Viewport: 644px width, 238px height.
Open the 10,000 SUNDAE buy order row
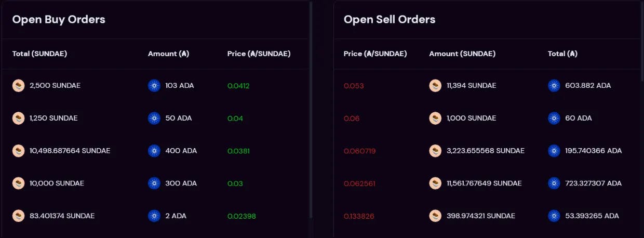coord(155,183)
